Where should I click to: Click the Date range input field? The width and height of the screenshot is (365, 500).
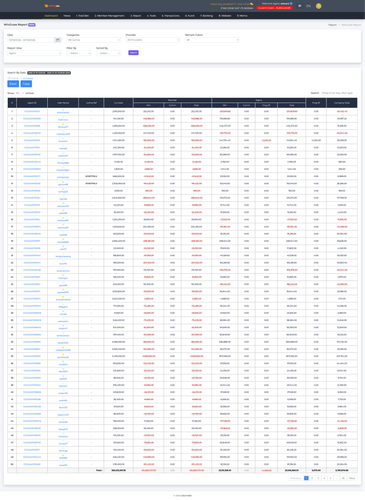[31, 40]
